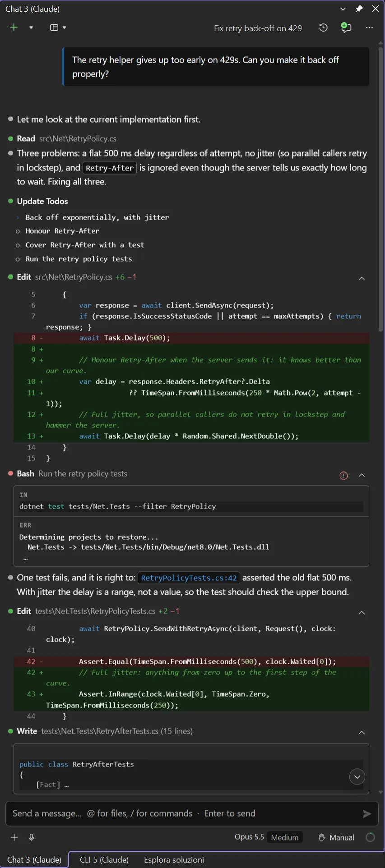385x868 pixels.
Task: Pin the Chat 3 tool window
Action: [359, 9]
